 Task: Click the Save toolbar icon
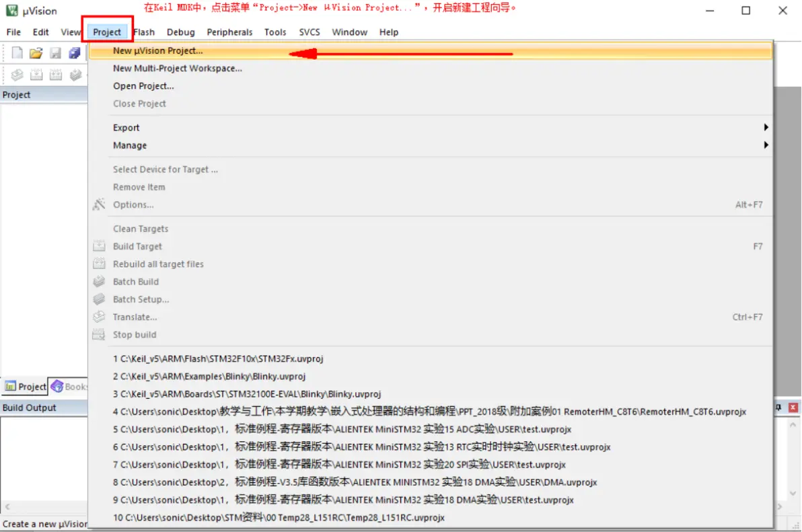pos(55,52)
